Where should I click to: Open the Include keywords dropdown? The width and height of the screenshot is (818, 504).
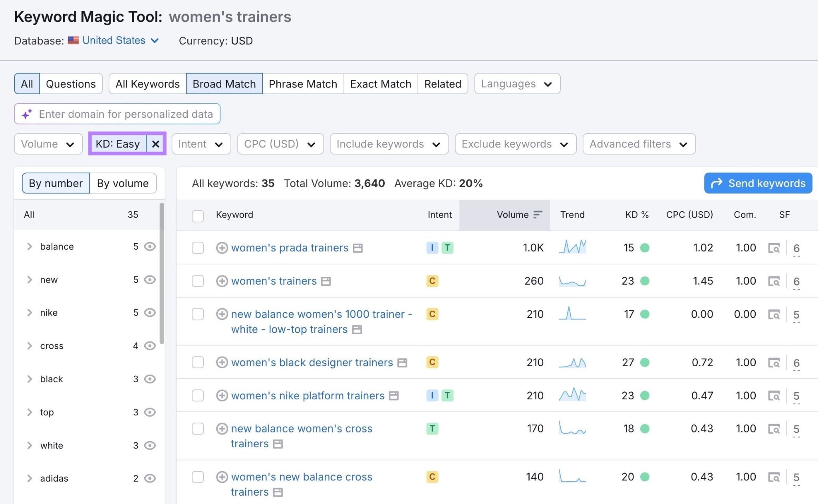click(389, 144)
